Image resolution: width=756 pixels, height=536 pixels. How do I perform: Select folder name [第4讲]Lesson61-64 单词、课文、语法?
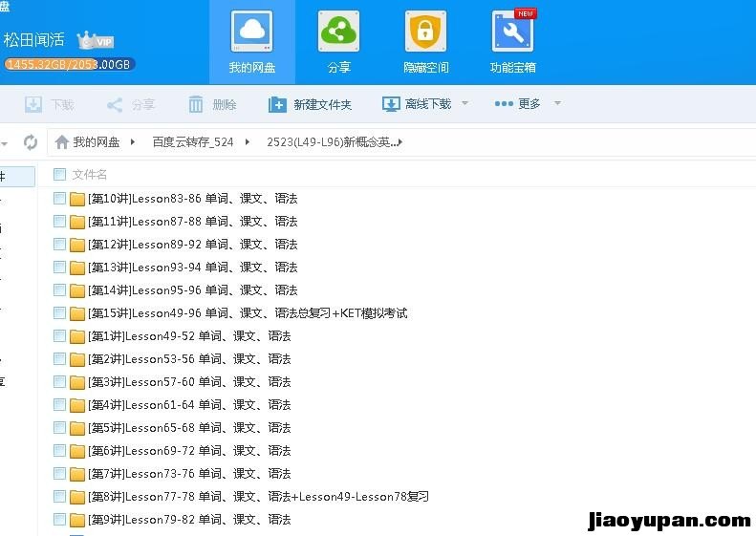pyautogui.click(x=189, y=405)
